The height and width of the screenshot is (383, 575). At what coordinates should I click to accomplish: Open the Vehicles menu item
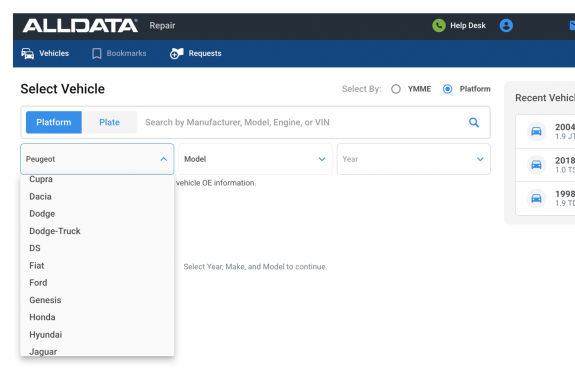(45, 54)
